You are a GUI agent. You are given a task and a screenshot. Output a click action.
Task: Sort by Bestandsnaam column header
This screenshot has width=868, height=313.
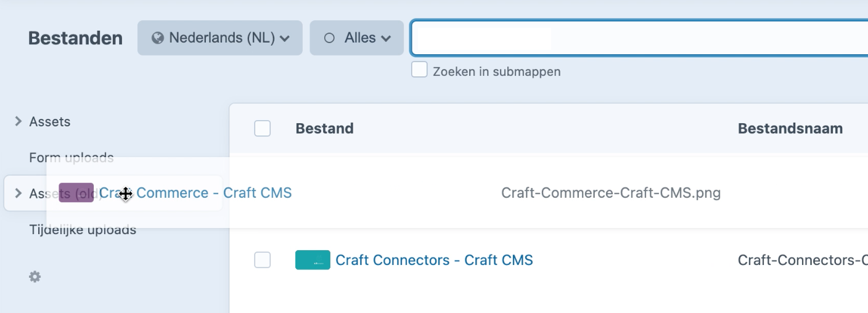tap(790, 128)
